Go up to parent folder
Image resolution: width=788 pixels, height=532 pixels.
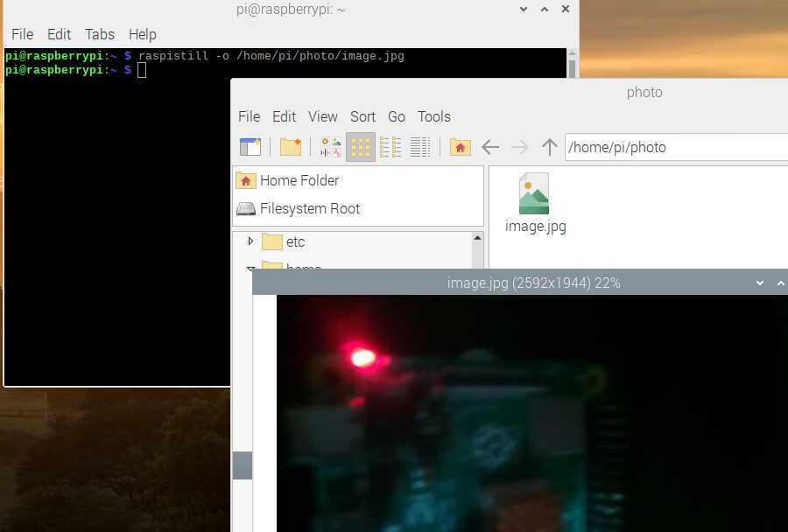(x=549, y=147)
